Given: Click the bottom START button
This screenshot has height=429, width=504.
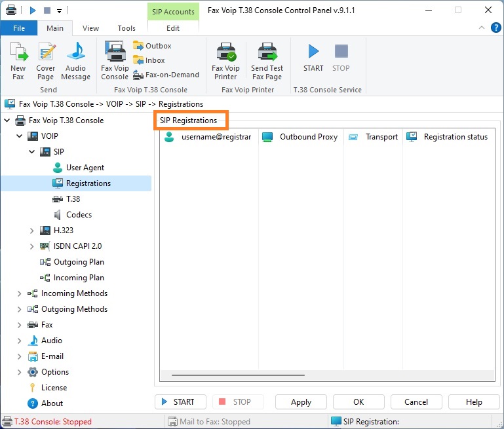Looking at the screenshot, I should tap(180, 402).
